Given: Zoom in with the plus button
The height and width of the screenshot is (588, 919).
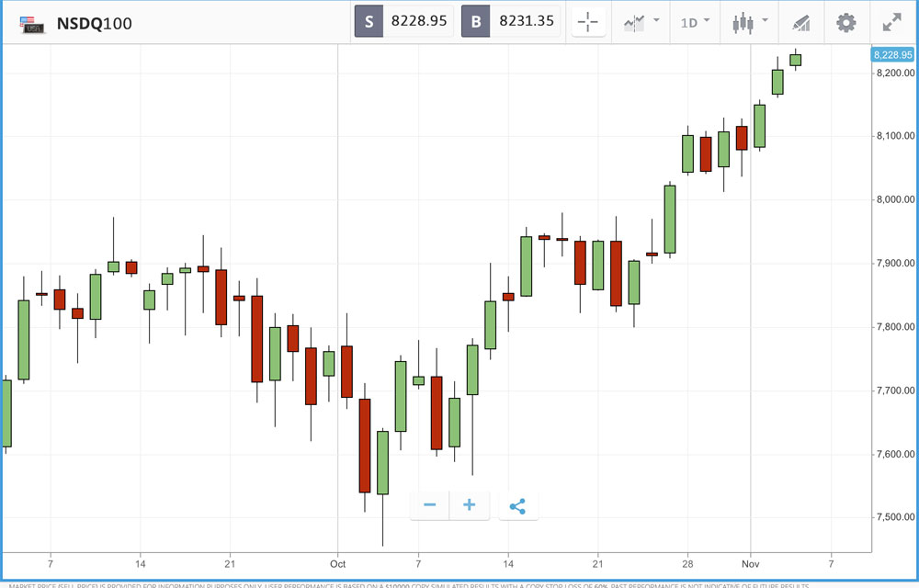Looking at the screenshot, I should click(x=469, y=505).
